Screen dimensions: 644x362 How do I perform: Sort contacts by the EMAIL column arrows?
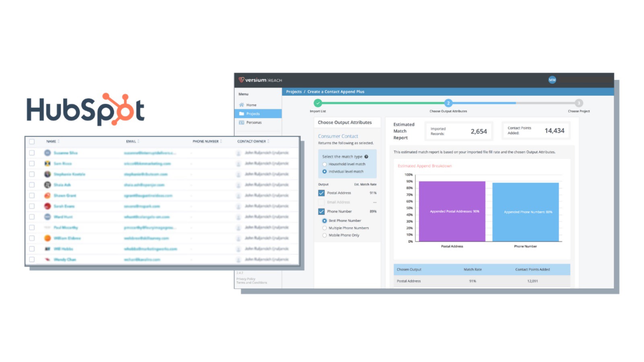[138, 141]
